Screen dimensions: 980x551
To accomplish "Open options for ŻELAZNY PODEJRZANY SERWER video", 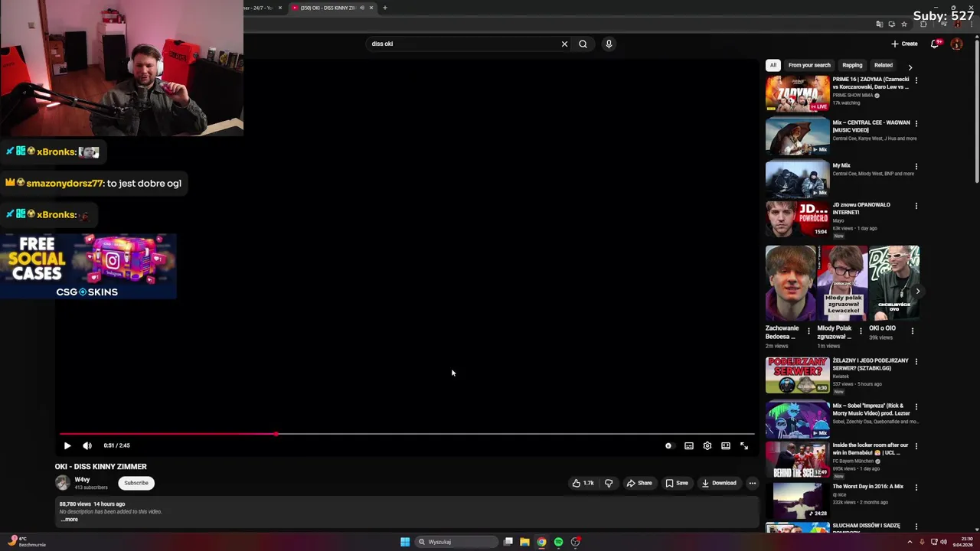I will (x=916, y=361).
